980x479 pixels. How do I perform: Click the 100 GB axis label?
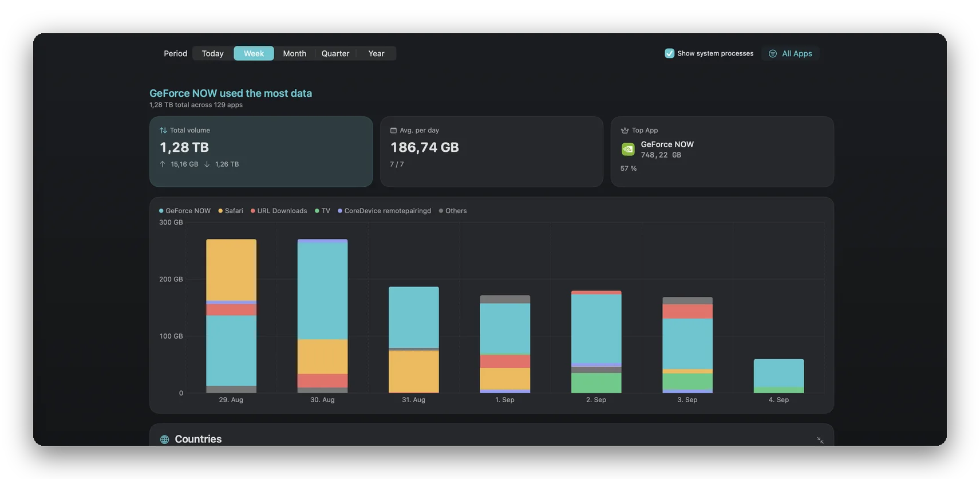[x=171, y=336]
